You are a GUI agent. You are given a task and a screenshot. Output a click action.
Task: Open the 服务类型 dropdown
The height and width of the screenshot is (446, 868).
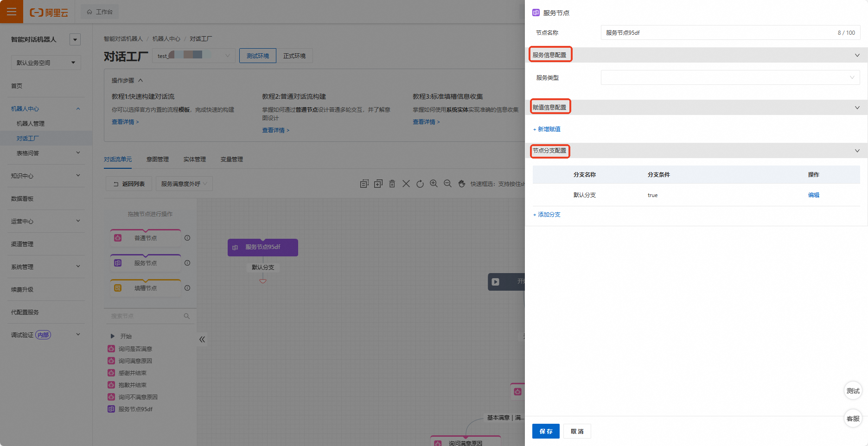pos(730,77)
